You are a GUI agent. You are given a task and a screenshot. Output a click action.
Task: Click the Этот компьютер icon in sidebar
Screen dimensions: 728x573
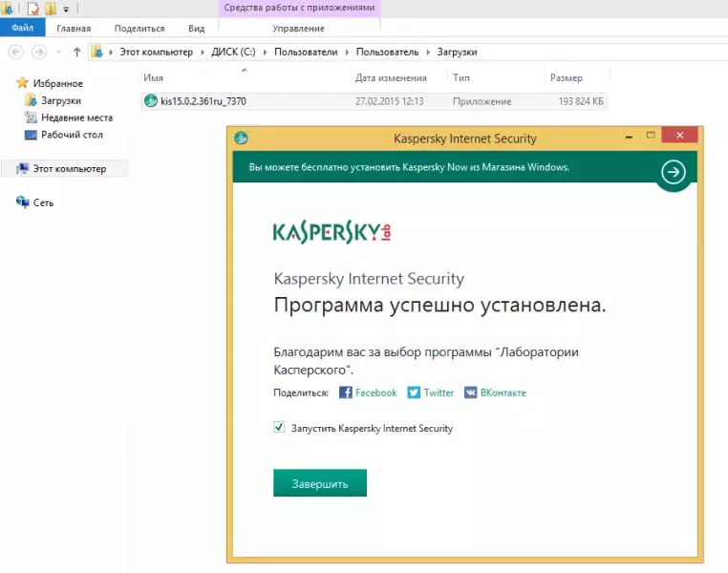pos(22,168)
